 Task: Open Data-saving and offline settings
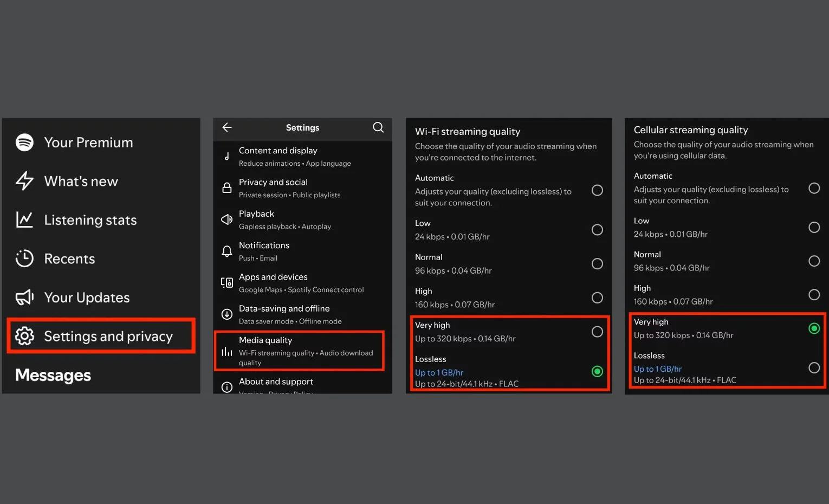(x=302, y=314)
